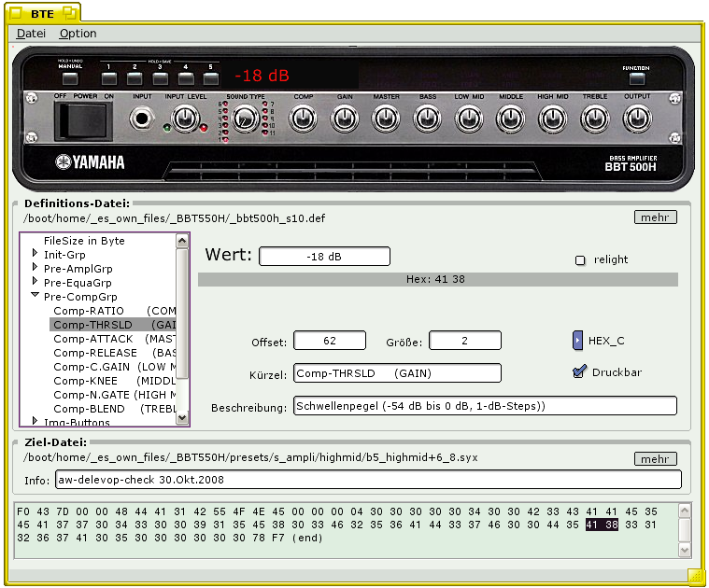This screenshot has height=588, width=709.
Task: Click tree list scroll-down arrow
Action: 182,418
